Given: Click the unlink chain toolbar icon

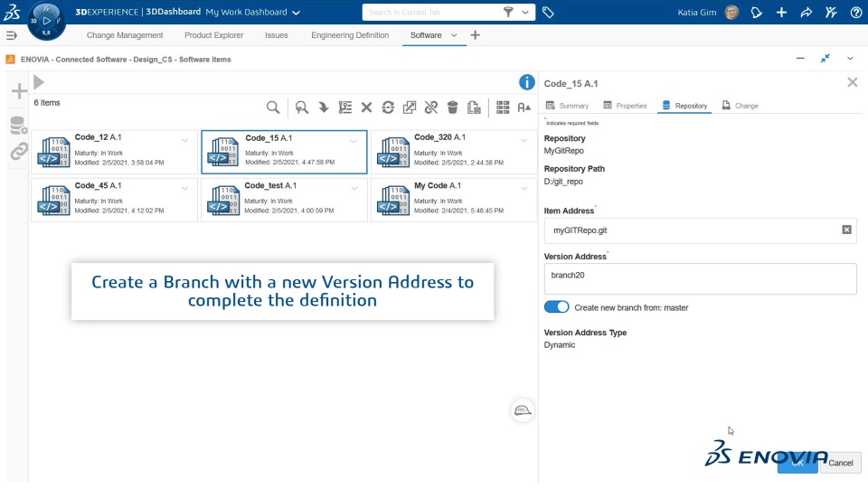Looking at the screenshot, I should 430,108.
